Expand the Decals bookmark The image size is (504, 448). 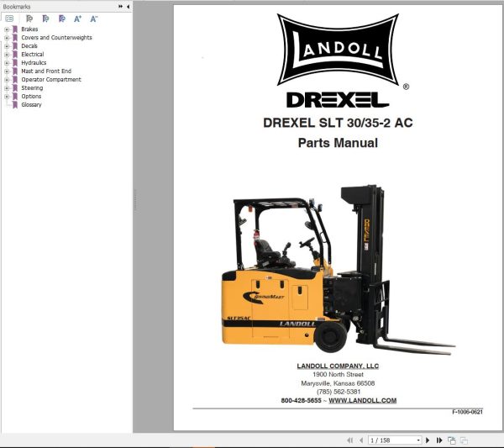click(x=7, y=46)
